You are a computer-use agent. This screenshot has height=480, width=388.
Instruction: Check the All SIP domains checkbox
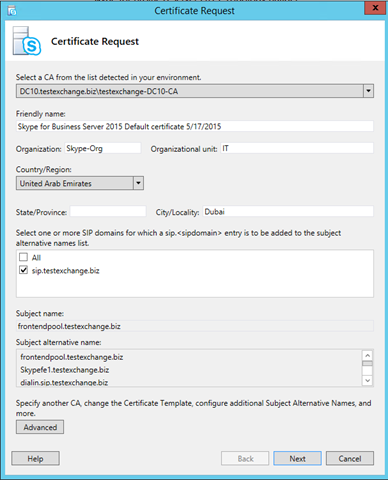point(23,257)
